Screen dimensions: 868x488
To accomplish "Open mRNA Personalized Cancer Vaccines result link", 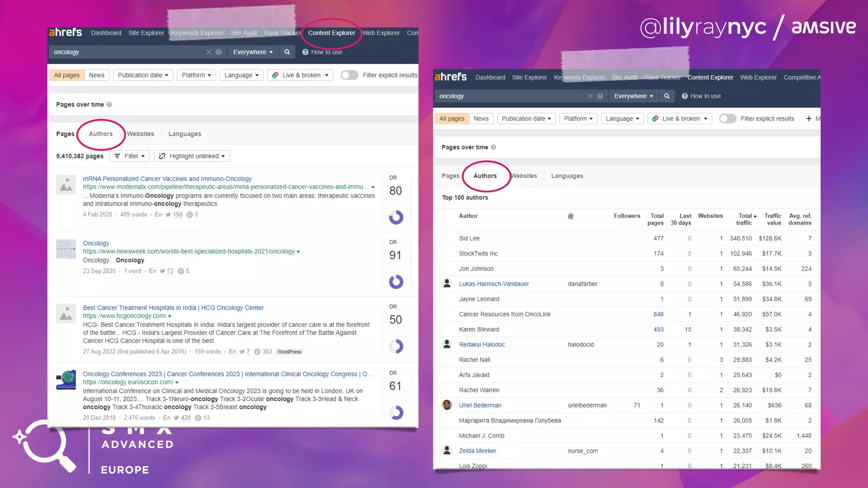I will click(167, 179).
